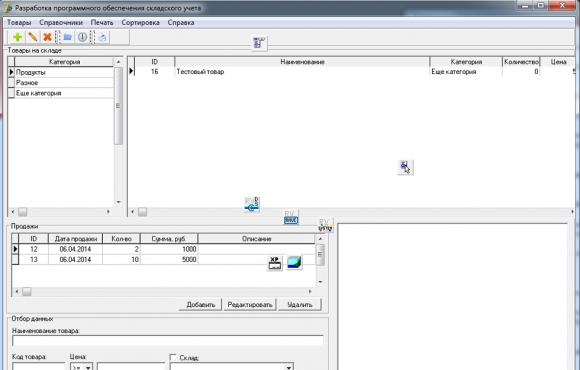Screen dimensions: 580x370
Task: Open the Печать menu
Action: 102,23
